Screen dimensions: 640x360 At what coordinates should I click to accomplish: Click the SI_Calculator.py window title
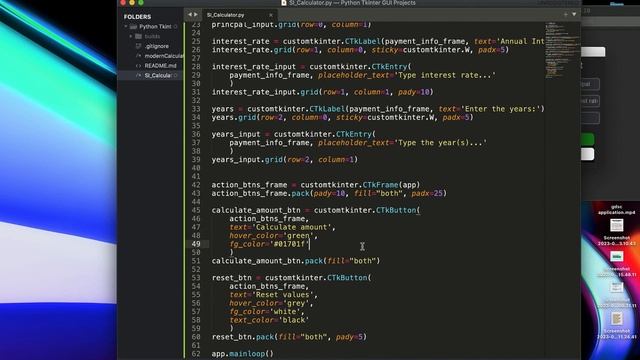point(352,3)
